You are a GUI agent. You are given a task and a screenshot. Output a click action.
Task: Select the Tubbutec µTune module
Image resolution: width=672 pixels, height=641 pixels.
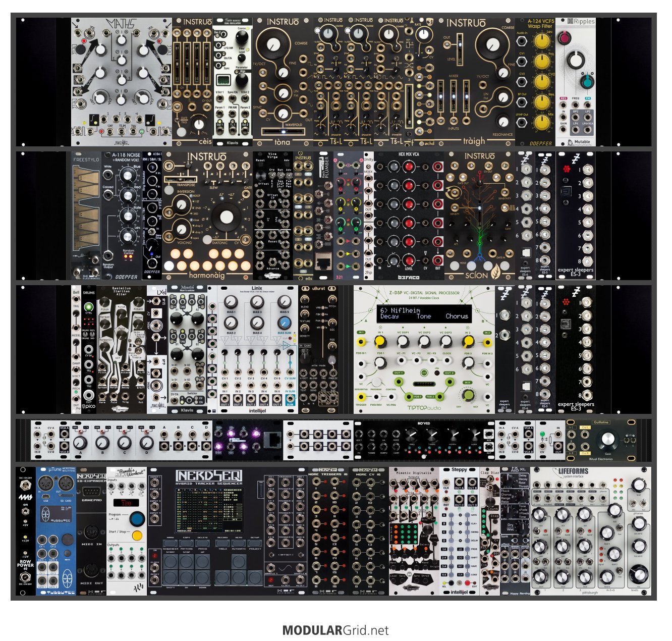pyautogui.click(x=56, y=531)
